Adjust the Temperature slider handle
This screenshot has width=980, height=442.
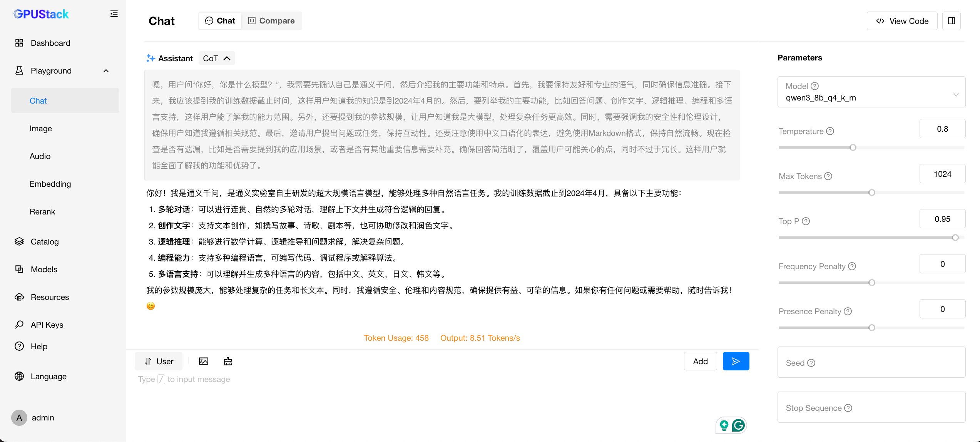853,147
